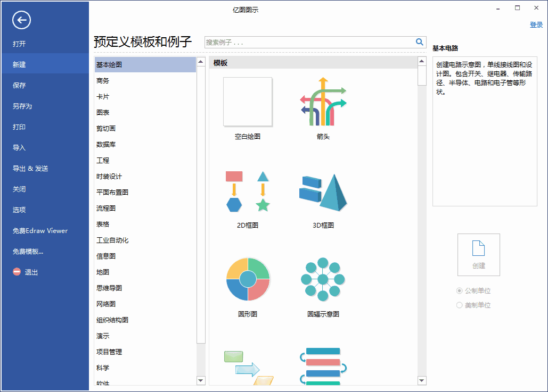Select the 箭头 arrows template icon
This screenshot has width=548, height=392.
[x=323, y=102]
